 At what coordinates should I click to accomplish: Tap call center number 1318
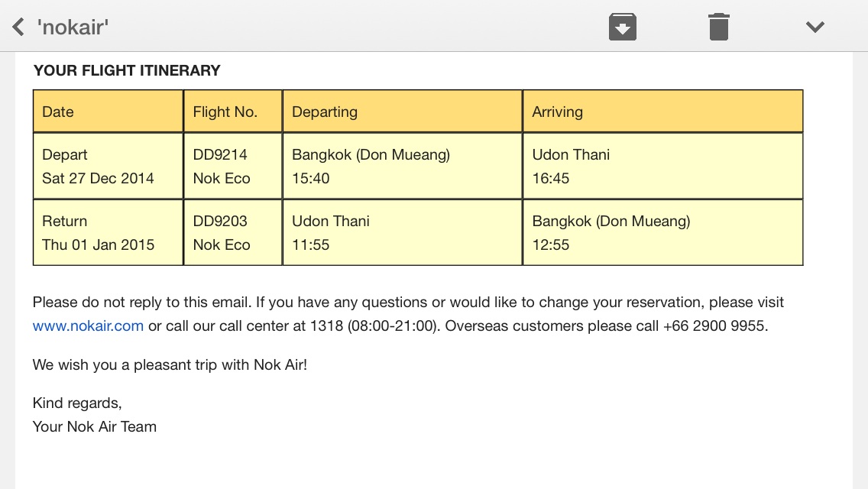coord(326,326)
